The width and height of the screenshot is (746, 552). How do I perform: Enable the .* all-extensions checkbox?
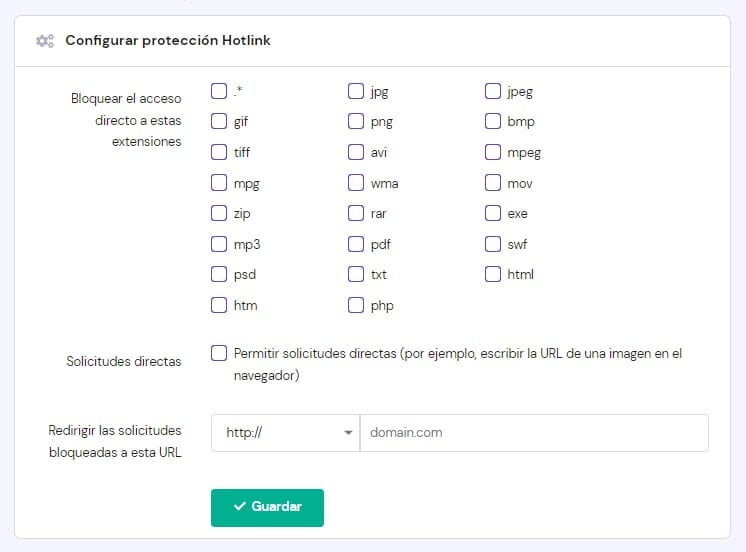click(x=219, y=91)
